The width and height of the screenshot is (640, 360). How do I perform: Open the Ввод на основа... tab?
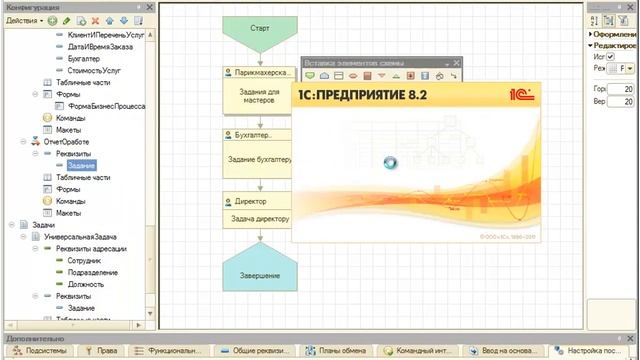[504, 351]
